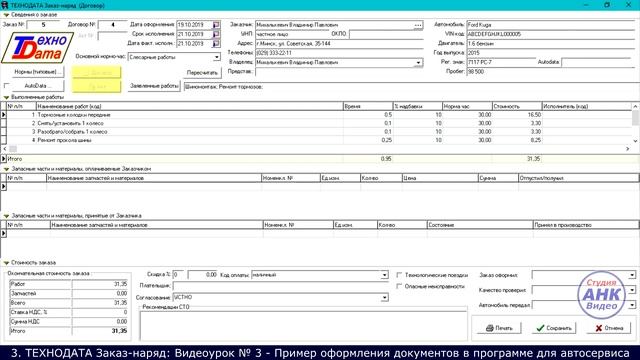Select row marker for Снять/установить 1 колесо

pos(4,123)
